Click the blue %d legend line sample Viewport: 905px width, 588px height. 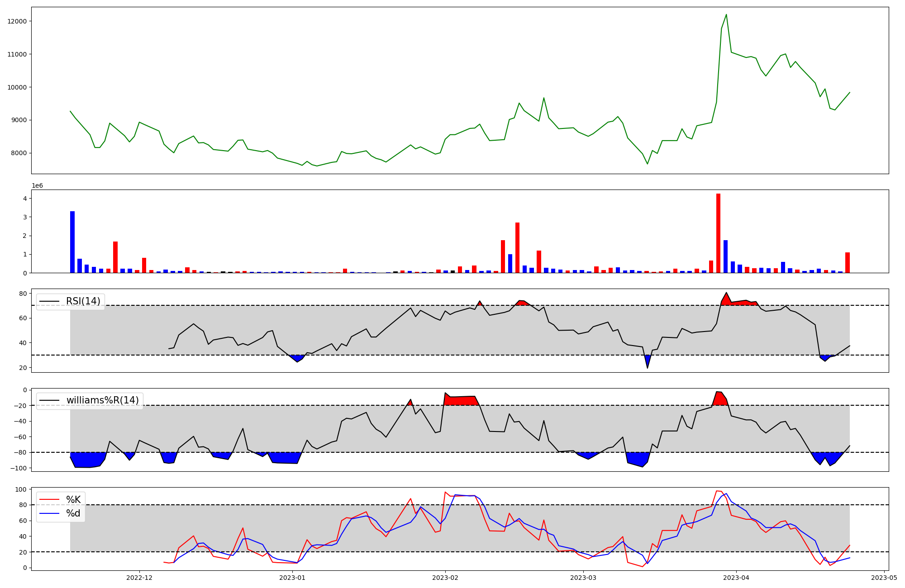tap(49, 513)
